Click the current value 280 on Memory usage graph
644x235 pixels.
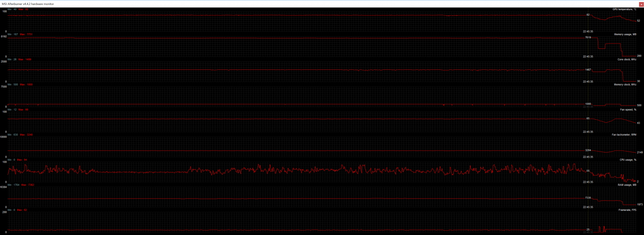click(639, 56)
